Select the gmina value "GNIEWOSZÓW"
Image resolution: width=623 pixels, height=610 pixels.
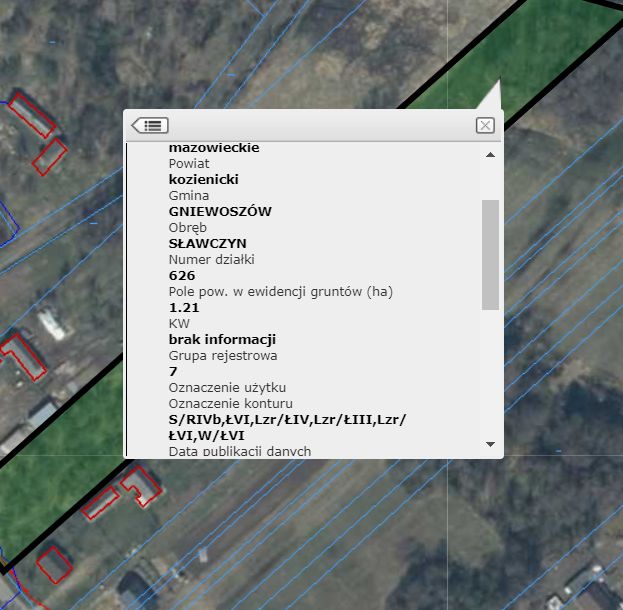[x=220, y=211]
